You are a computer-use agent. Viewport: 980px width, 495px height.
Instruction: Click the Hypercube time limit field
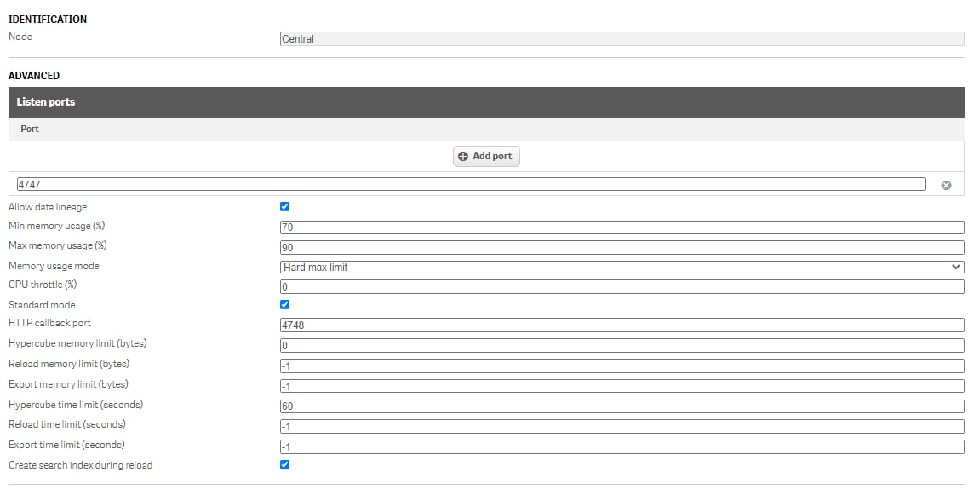(x=622, y=406)
